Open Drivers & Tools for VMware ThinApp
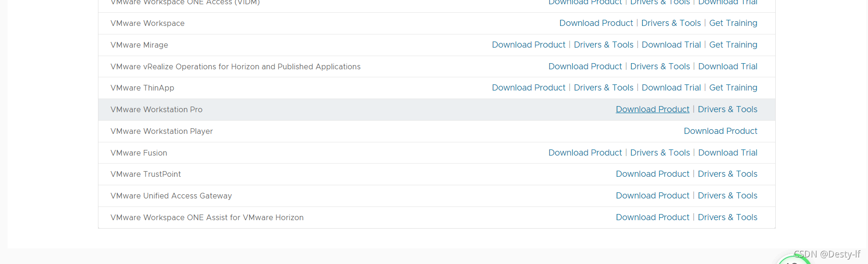The image size is (868, 264). coord(604,88)
